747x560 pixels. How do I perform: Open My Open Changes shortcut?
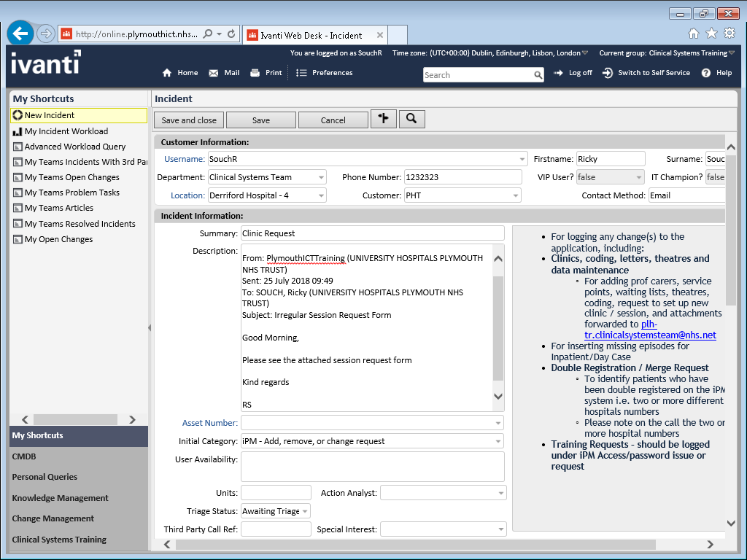(58, 239)
